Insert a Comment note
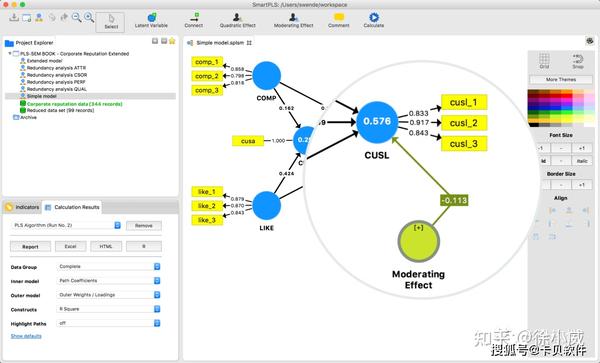The width and height of the screenshot is (600, 363). click(x=339, y=20)
